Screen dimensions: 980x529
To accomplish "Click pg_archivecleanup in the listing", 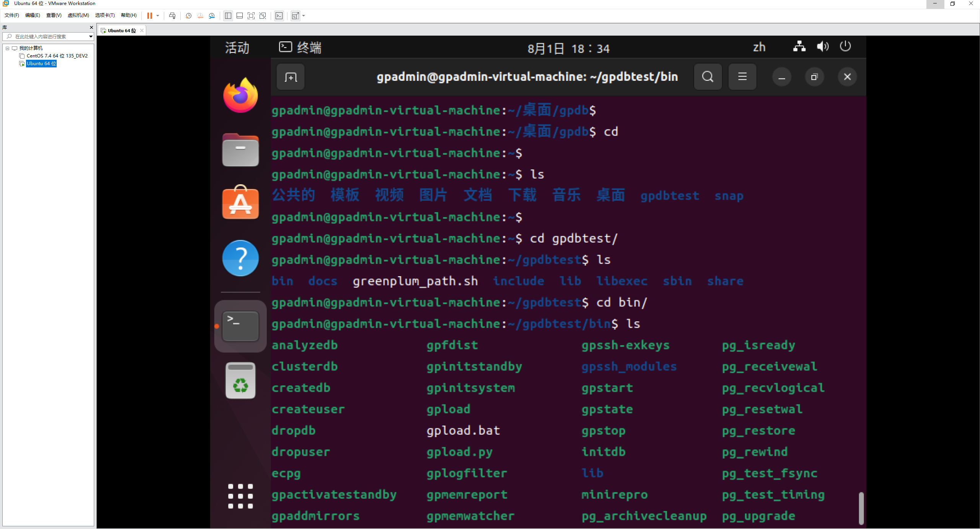I will pyautogui.click(x=644, y=516).
